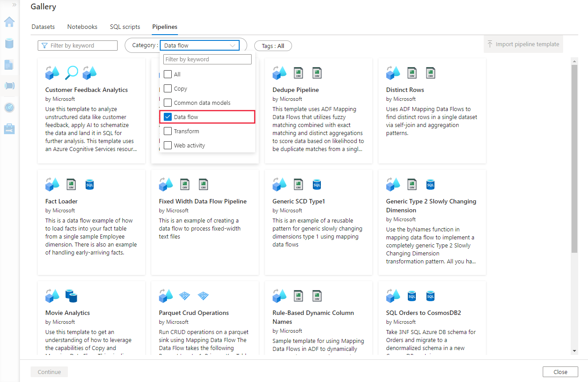Open the Home hub in the sidebar

(9, 22)
